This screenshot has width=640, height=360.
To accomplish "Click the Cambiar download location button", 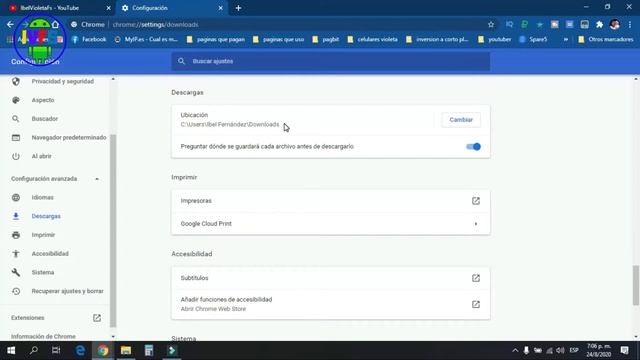I will tap(461, 120).
